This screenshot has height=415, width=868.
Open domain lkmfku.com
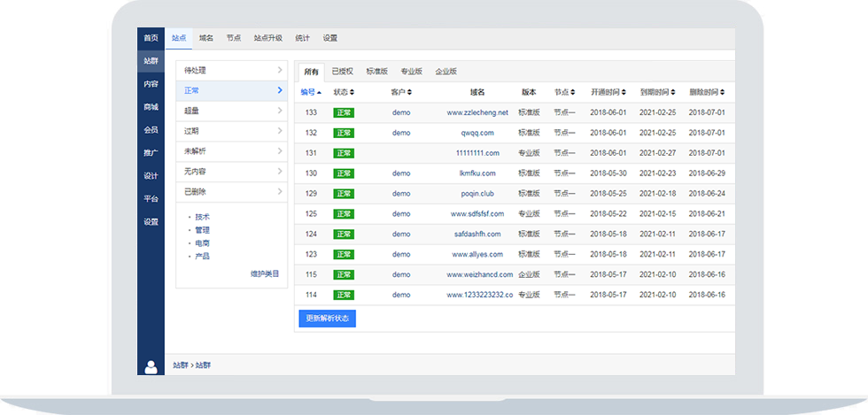tap(477, 173)
